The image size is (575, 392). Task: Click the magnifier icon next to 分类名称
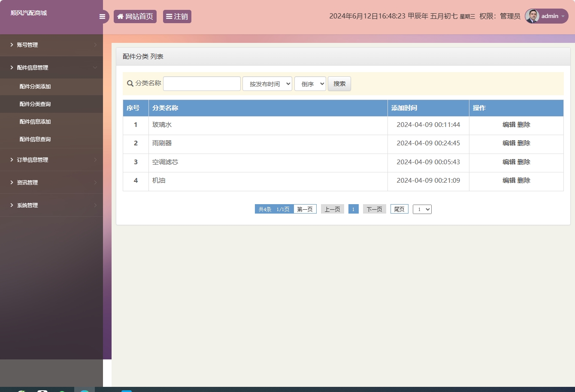coord(130,84)
